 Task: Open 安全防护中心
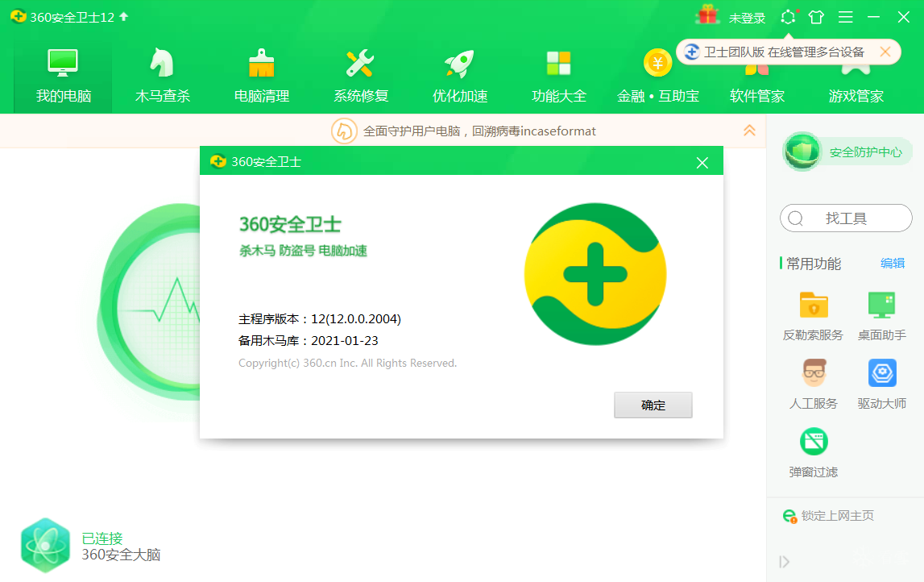[x=847, y=152]
